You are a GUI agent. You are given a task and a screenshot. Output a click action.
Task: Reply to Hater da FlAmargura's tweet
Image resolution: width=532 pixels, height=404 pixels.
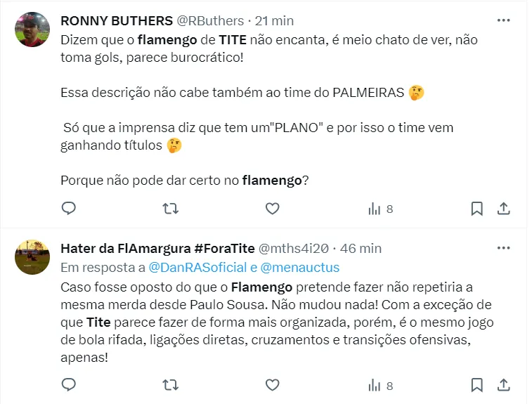(69, 385)
